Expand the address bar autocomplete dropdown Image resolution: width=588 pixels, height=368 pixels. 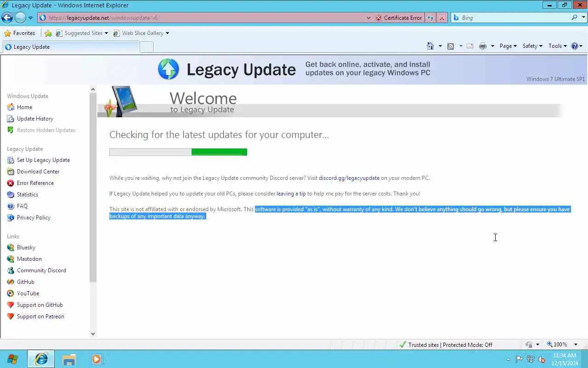368,18
